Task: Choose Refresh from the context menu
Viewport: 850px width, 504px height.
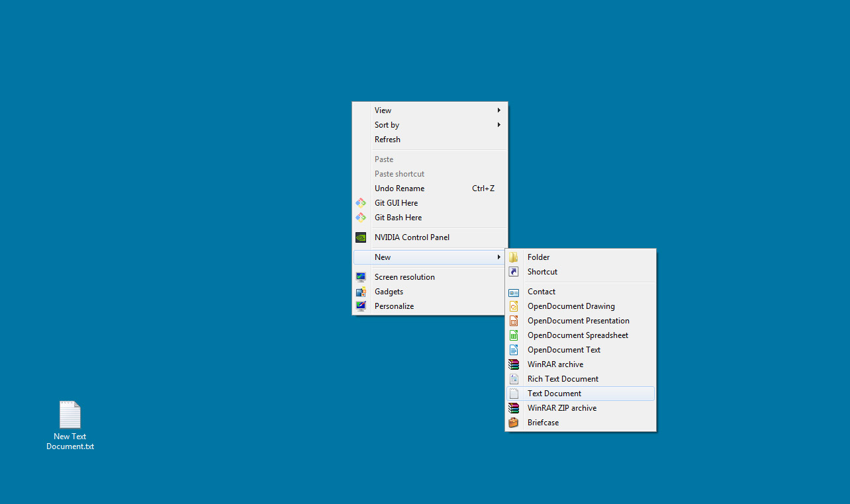Action: point(430,140)
